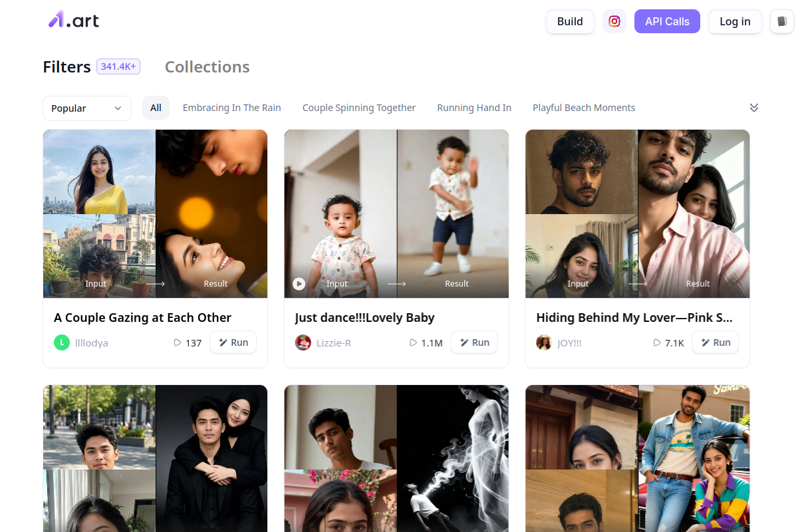Viewport: 798px width, 532px height.
Task: Open the pink shirt couple thumbnail
Action: 638,213
